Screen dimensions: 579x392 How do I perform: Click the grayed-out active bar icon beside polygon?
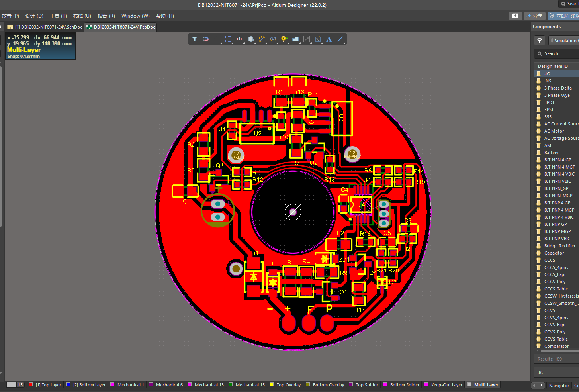click(307, 39)
